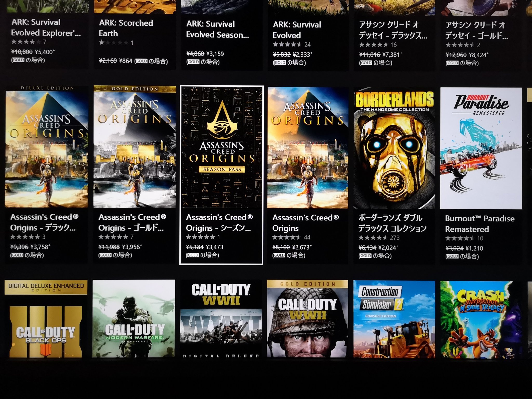Click the ¥2,333 ARK Survival Evolved price
Viewport: 532px width, 399px height.
[x=303, y=55]
